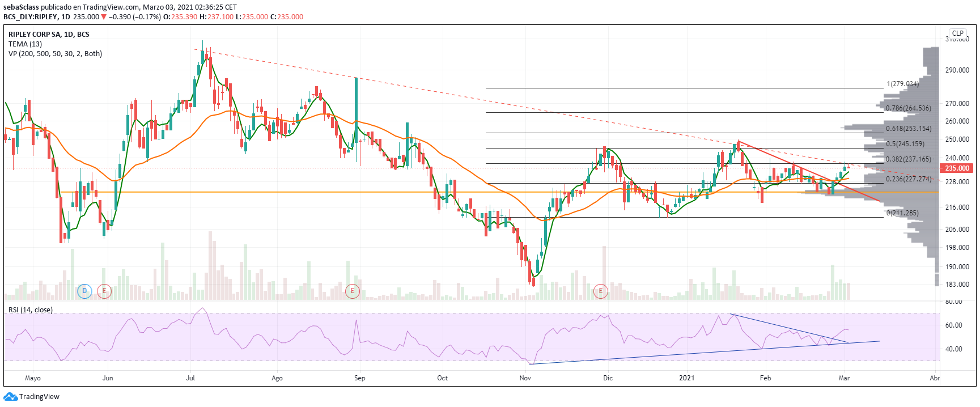The width and height of the screenshot is (980, 407).
Task: Click the Dic label on time axis
Action: [608, 378]
